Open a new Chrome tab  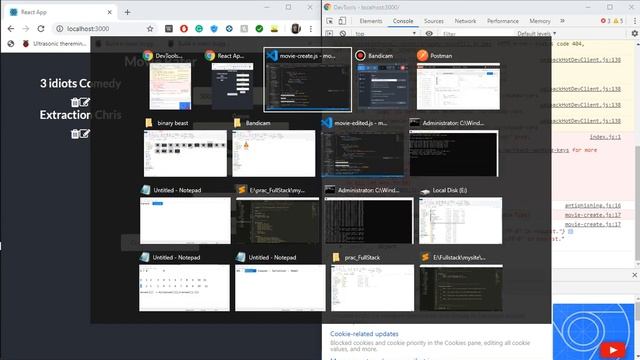point(127,12)
